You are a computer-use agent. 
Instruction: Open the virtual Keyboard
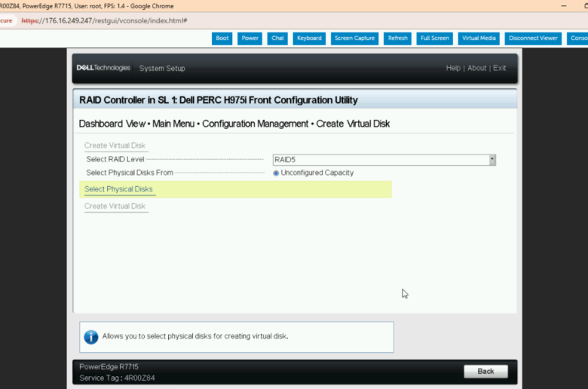point(309,38)
